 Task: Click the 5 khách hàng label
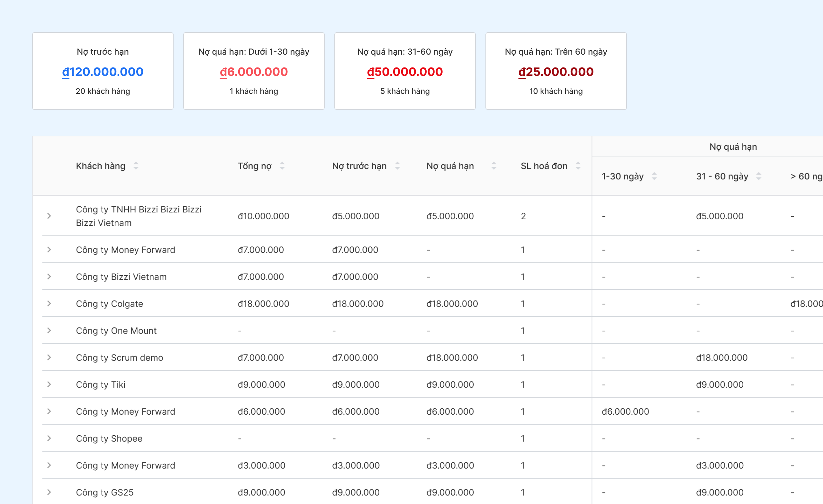(405, 91)
